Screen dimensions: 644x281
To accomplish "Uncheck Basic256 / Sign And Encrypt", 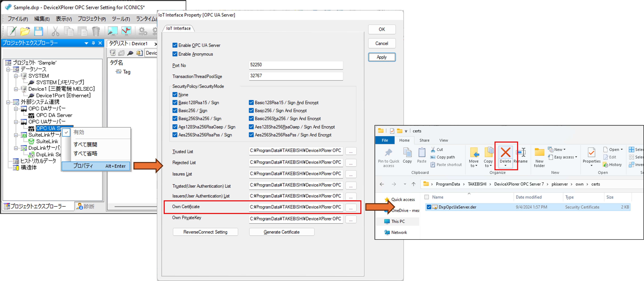I will [x=251, y=110].
